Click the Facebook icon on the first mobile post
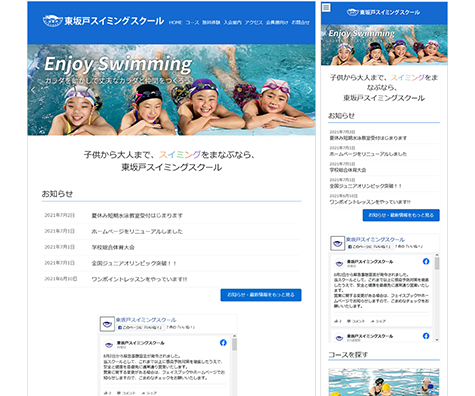 (426, 262)
